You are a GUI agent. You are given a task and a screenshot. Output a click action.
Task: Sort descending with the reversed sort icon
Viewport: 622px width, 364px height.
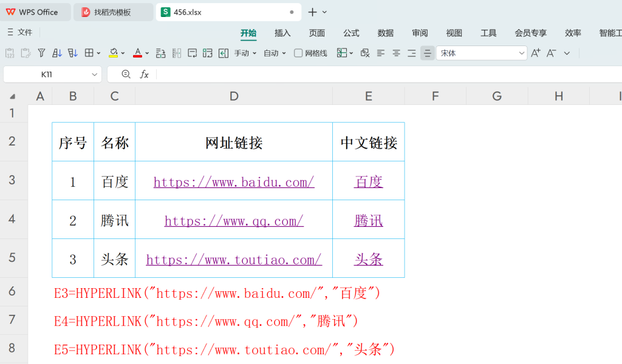tap(73, 53)
